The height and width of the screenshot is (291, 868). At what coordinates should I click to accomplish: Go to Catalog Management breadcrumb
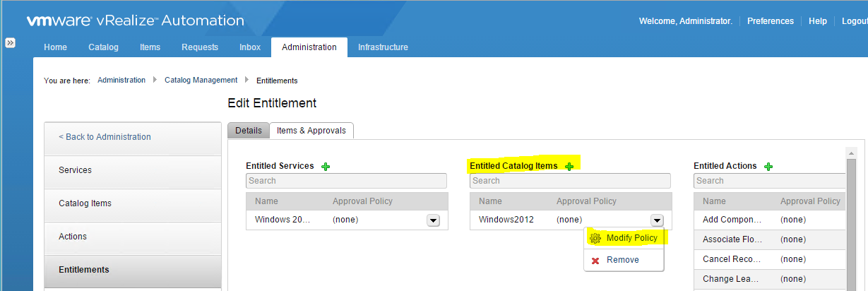click(201, 81)
